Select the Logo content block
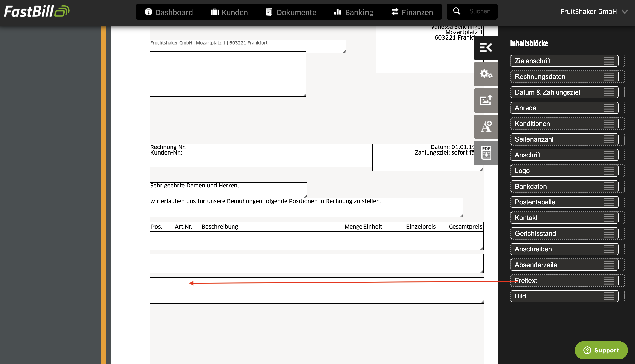 tap(564, 171)
